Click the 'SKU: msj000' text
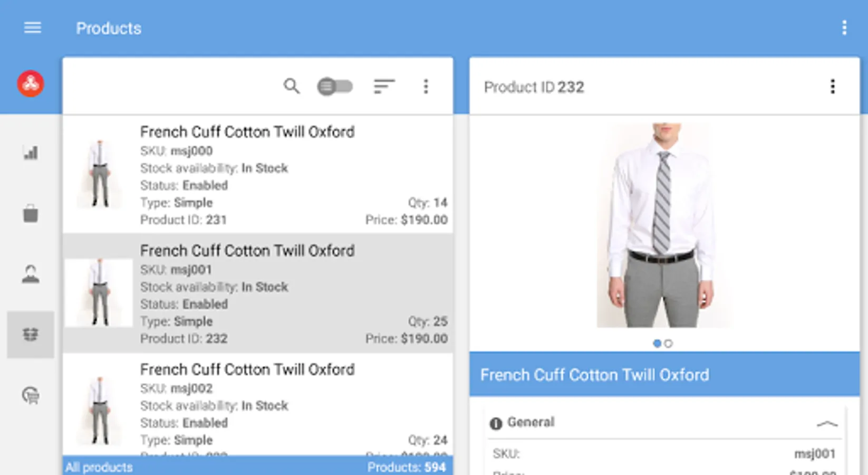The height and width of the screenshot is (475, 868). [x=177, y=151]
